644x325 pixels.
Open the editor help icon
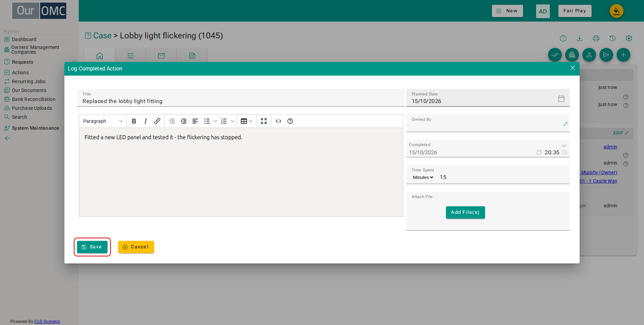(290, 121)
